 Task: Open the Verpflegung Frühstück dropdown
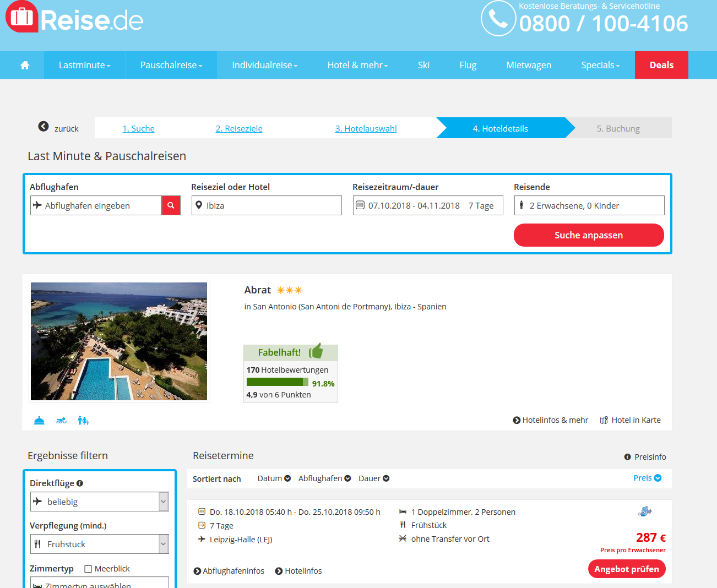coord(100,544)
